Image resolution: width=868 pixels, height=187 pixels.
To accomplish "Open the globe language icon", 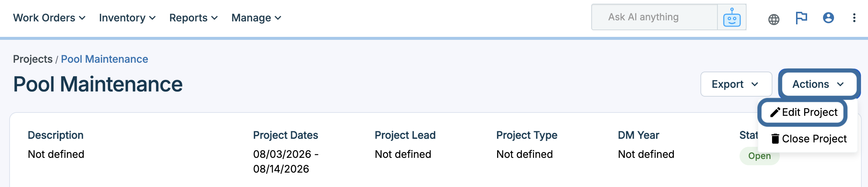I will point(774,19).
